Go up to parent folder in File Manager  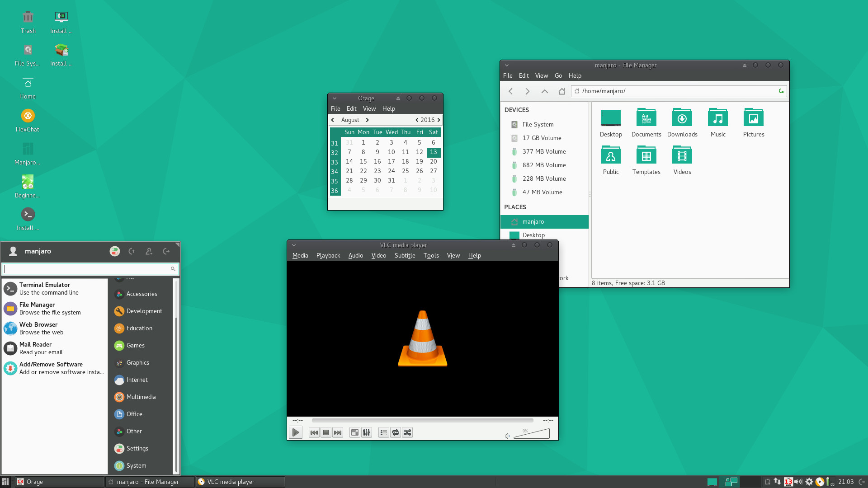click(x=544, y=91)
